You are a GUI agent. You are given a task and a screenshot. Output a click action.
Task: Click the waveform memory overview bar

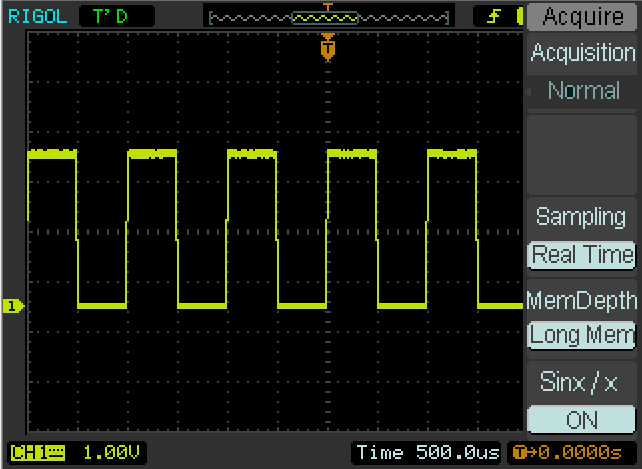pyautogui.click(x=329, y=18)
